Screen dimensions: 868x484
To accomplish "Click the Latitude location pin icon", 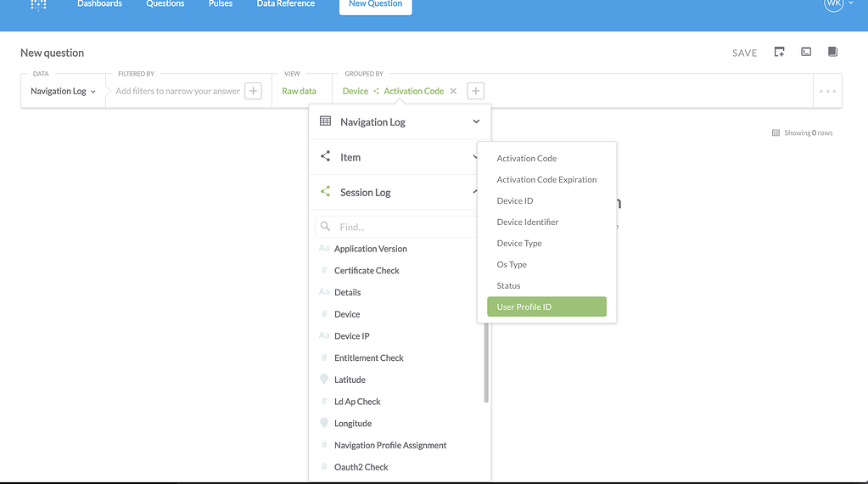I will 324,380.
